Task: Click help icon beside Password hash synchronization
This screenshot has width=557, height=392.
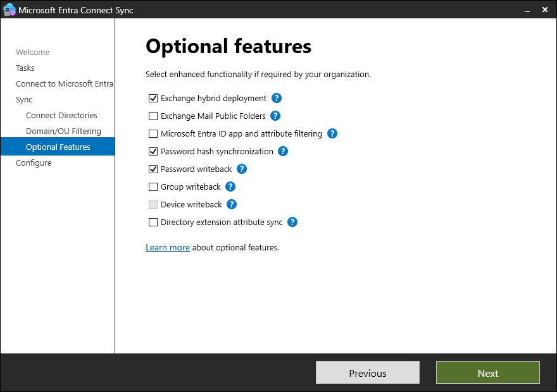Action: [x=283, y=152]
